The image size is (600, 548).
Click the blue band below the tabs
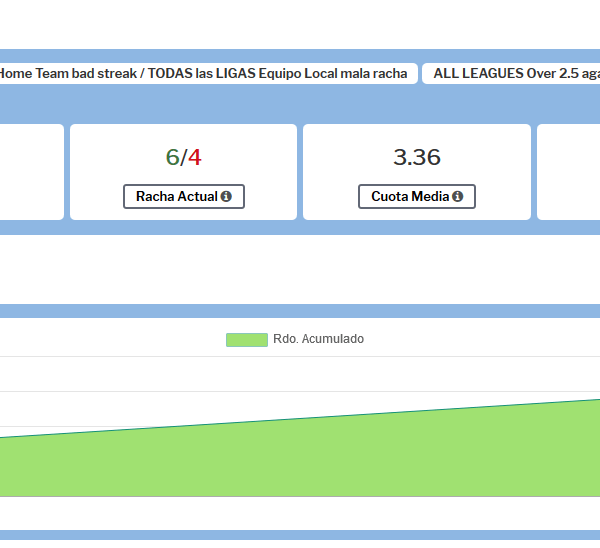coord(300,105)
